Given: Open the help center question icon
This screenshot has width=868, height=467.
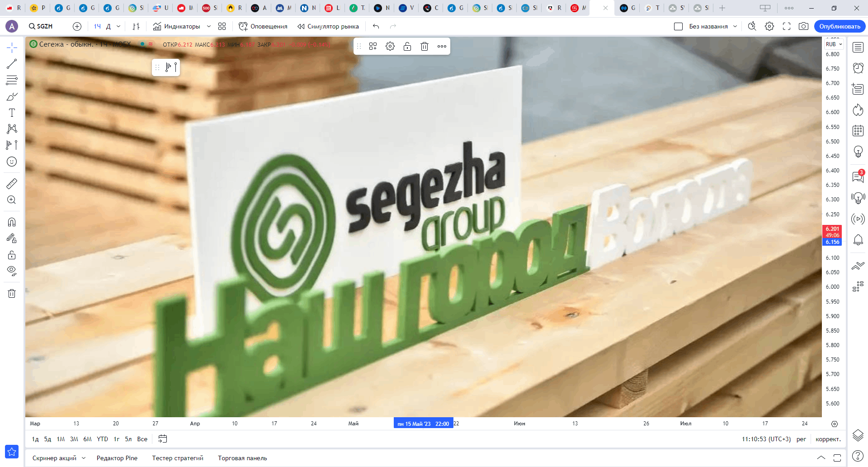Looking at the screenshot, I should [858, 456].
